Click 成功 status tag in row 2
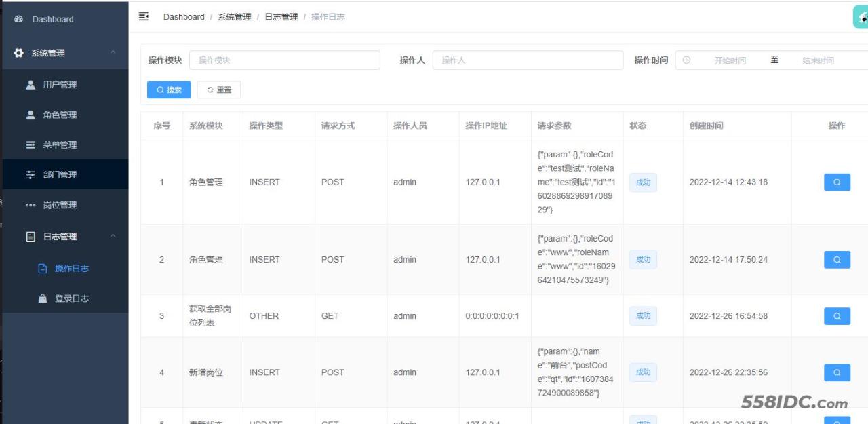The width and height of the screenshot is (868, 424). 643,259
